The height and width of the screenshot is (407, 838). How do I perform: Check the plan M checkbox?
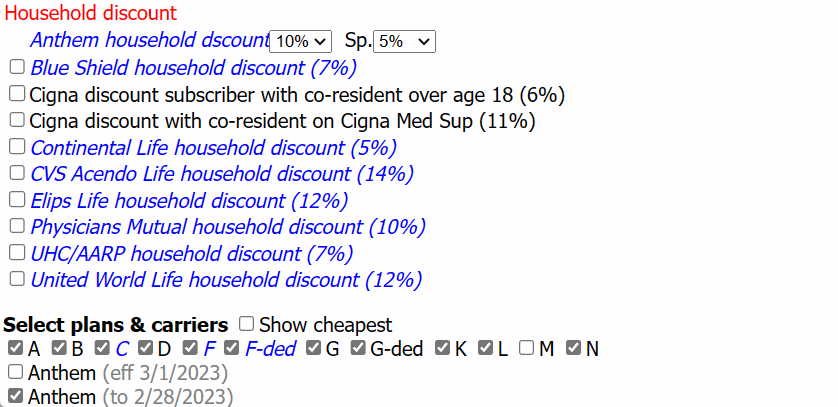526,348
